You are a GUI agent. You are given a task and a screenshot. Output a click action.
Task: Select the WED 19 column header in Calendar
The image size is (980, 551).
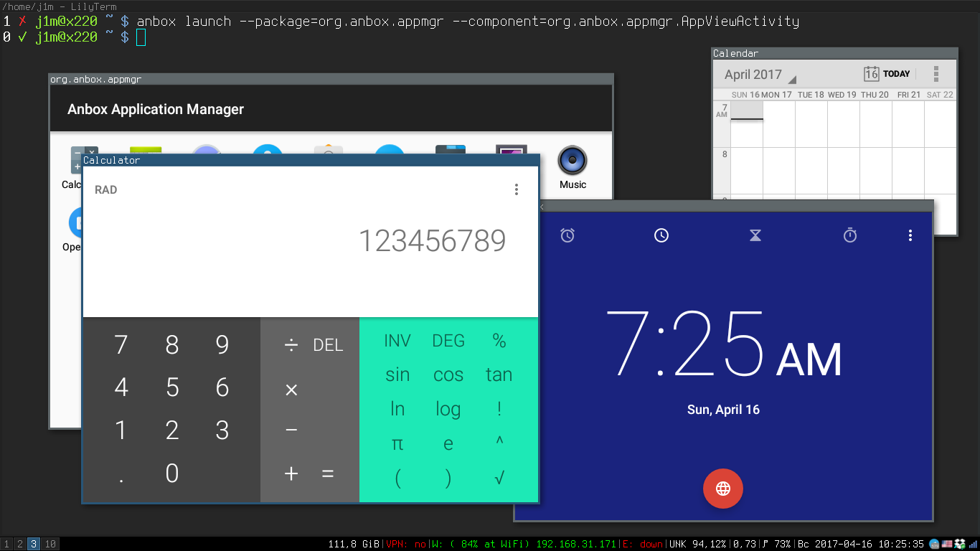coord(842,95)
